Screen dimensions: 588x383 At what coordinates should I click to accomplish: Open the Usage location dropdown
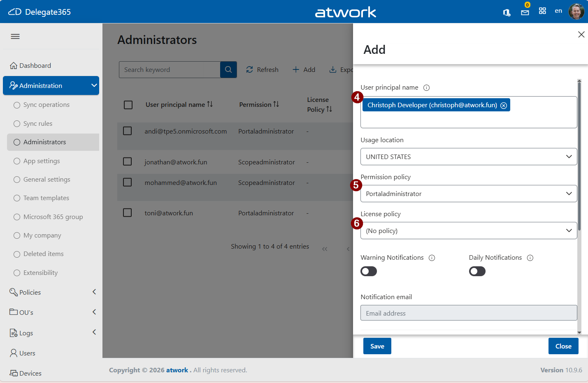click(469, 157)
